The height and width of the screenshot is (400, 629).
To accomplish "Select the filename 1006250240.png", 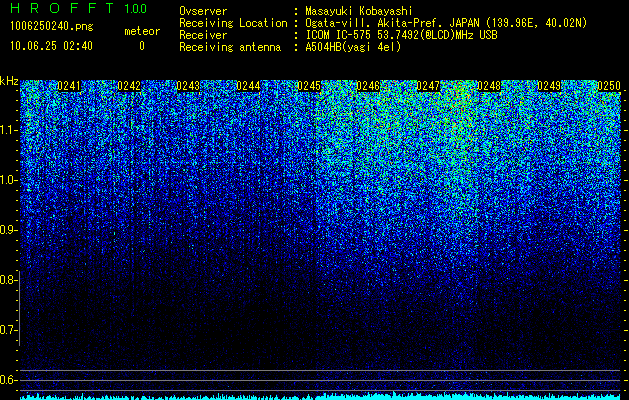I will tap(52, 26).
